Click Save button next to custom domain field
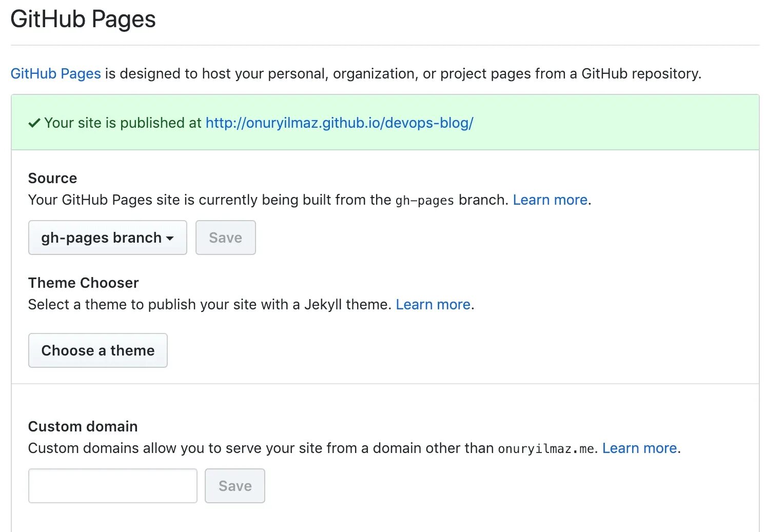 (235, 486)
